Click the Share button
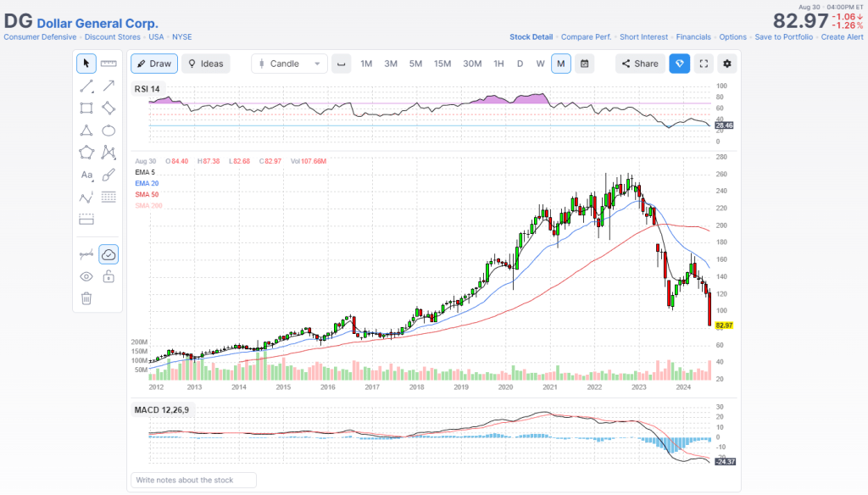 [x=639, y=64]
